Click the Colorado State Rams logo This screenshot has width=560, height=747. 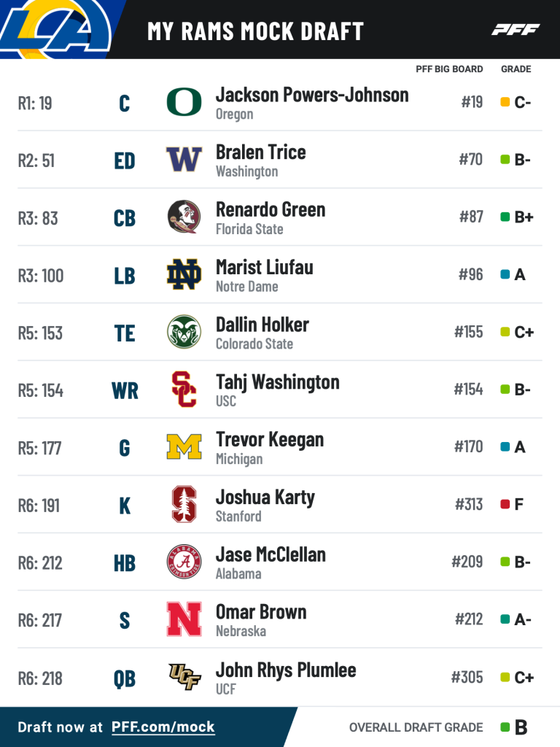(184, 333)
